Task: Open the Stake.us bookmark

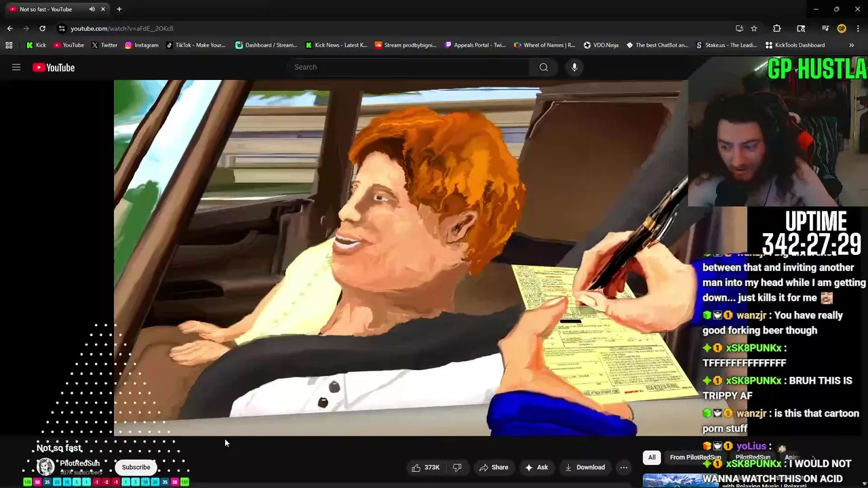Action: 726,45
